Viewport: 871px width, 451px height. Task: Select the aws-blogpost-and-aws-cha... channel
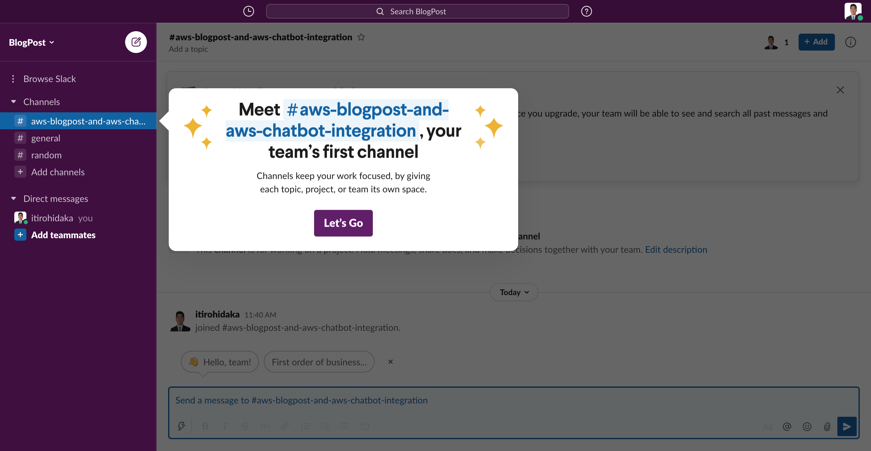[x=78, y=121]
